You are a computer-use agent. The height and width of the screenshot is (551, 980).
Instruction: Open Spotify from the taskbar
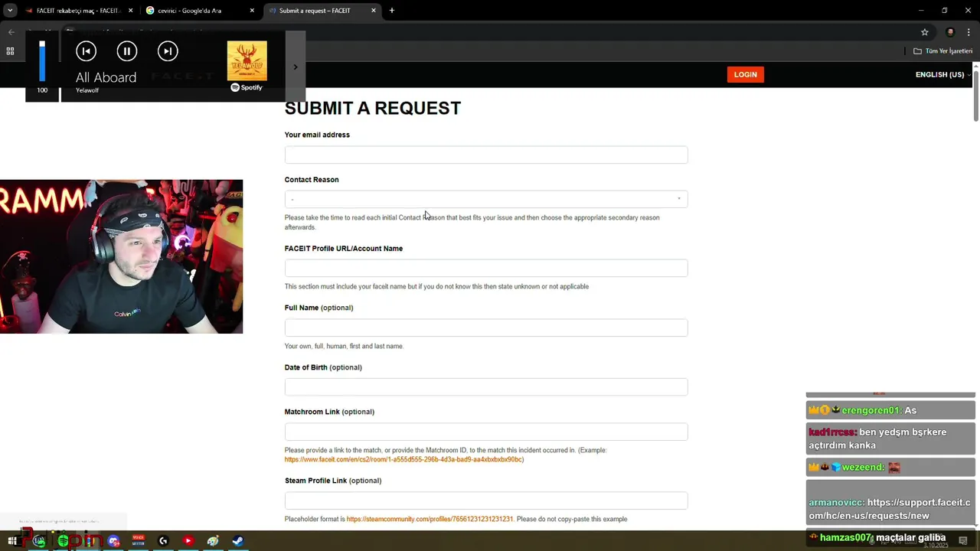(64, 541)
